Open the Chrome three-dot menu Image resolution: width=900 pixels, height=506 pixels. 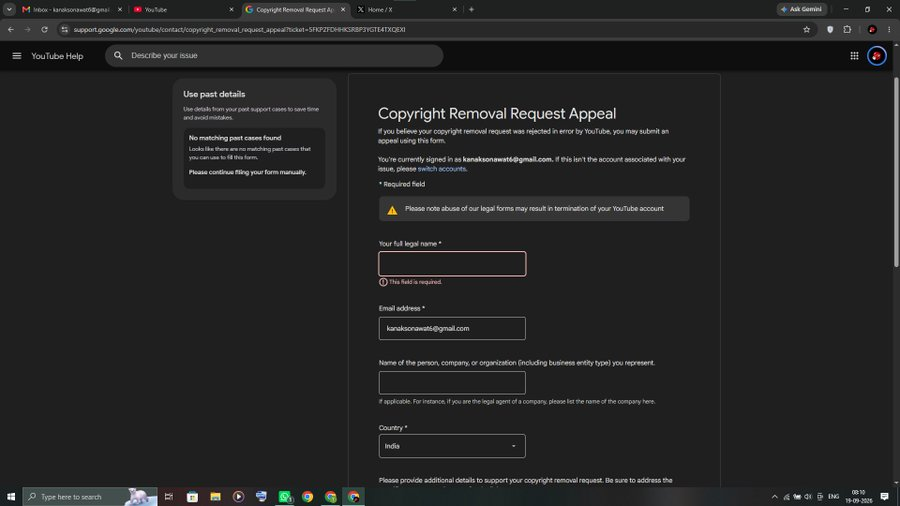[889, 29]
